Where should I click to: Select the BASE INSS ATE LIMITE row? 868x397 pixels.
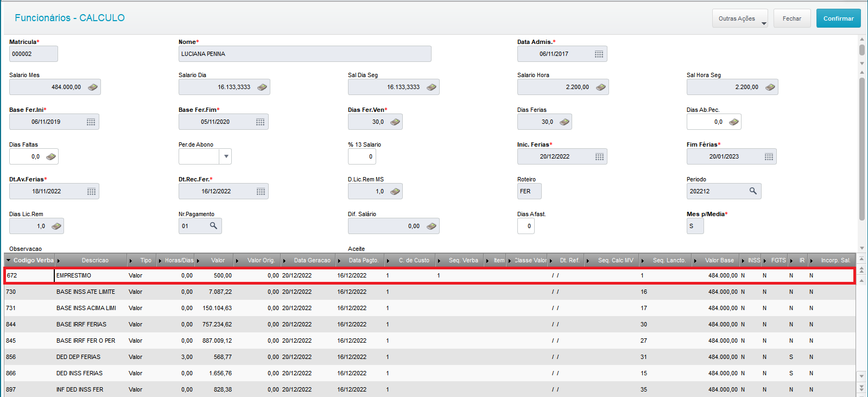click(x=430, y=292)
